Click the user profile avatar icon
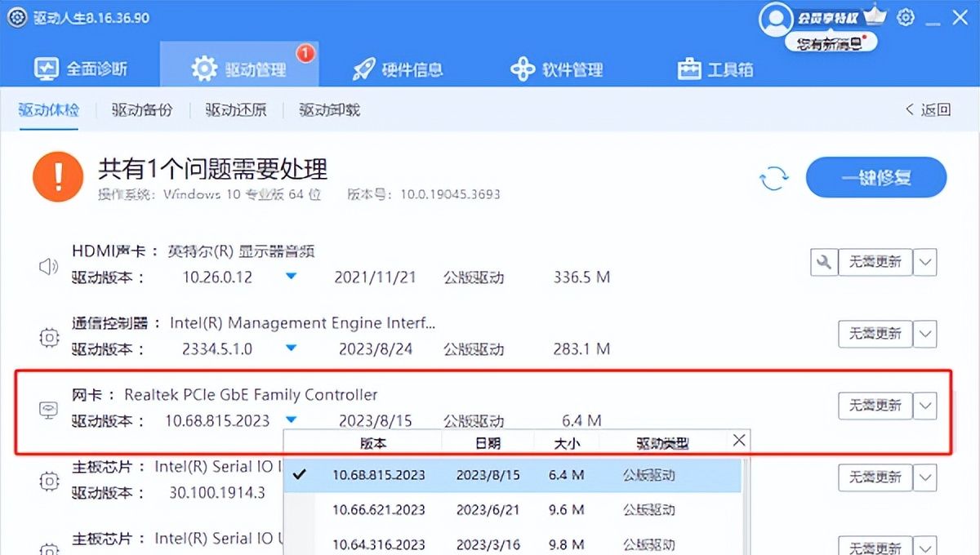The height and width of the screenshot is (555, 980). (x=773, y=19)
